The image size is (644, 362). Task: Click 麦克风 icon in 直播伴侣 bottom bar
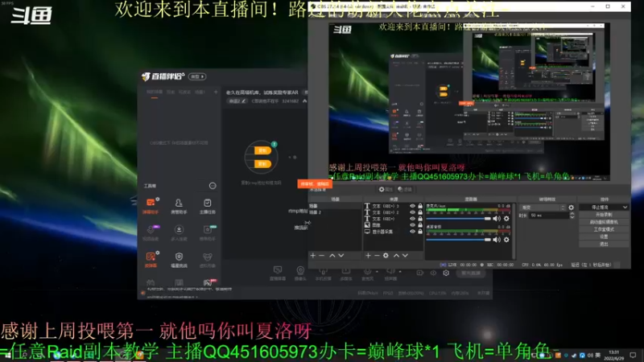(367, 273)
